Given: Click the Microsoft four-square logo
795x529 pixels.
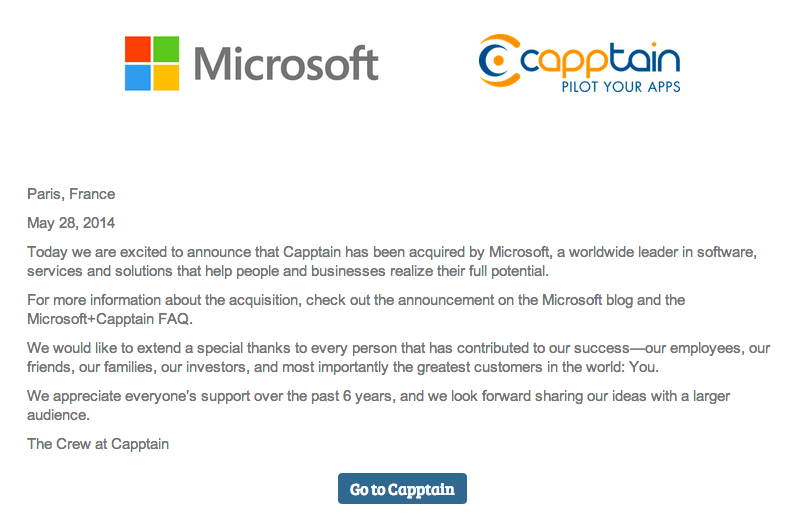Looking at the screenshot, I should point(152,63).
